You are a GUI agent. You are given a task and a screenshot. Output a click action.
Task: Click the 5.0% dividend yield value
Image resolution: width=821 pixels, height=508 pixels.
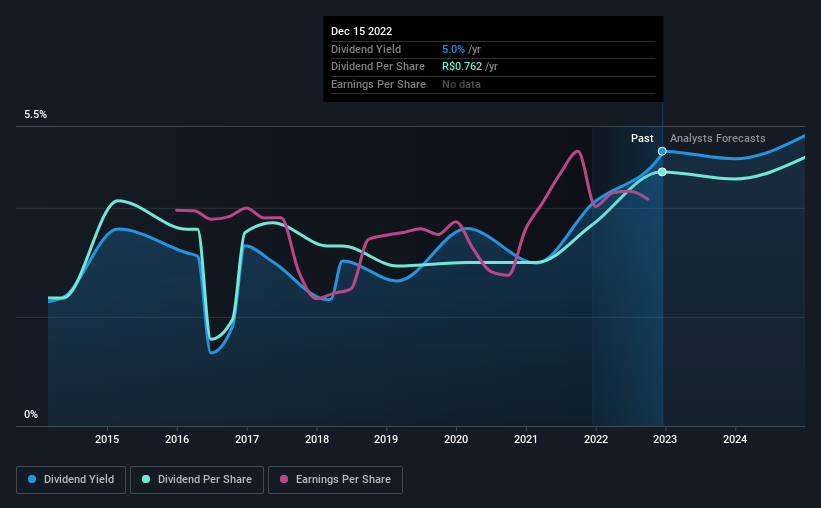(453, 49)
